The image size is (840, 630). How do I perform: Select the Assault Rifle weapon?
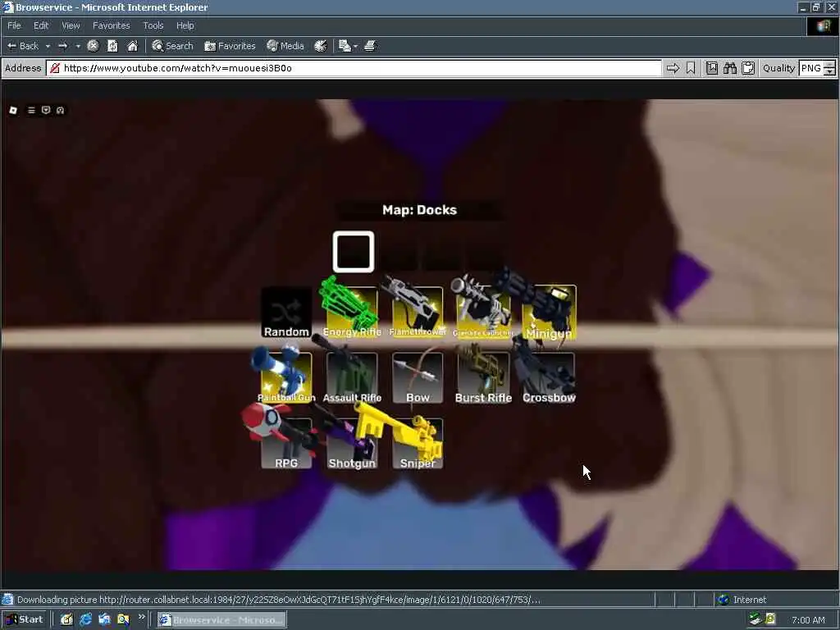point(352,378)
